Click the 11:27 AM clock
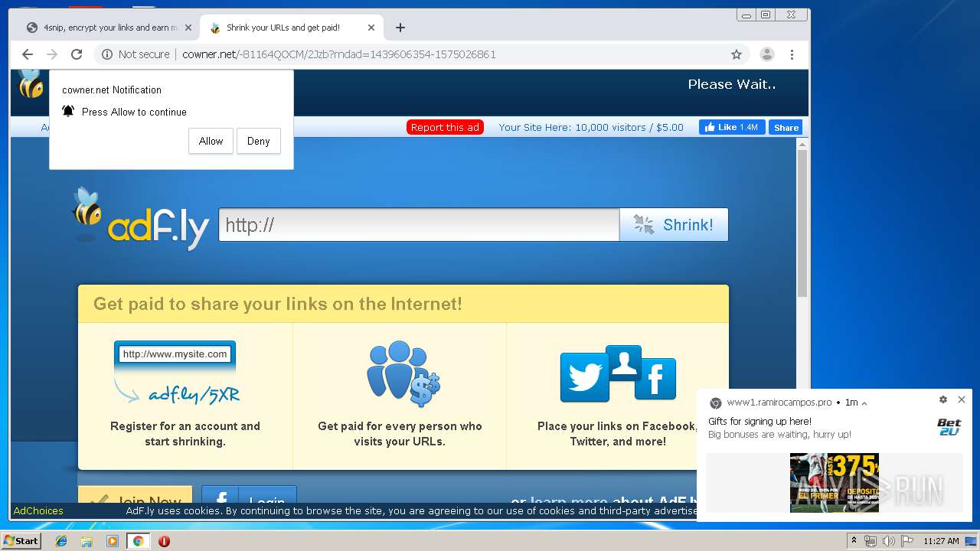Screen dimensions: 980x551 click(x=941, y=541)
